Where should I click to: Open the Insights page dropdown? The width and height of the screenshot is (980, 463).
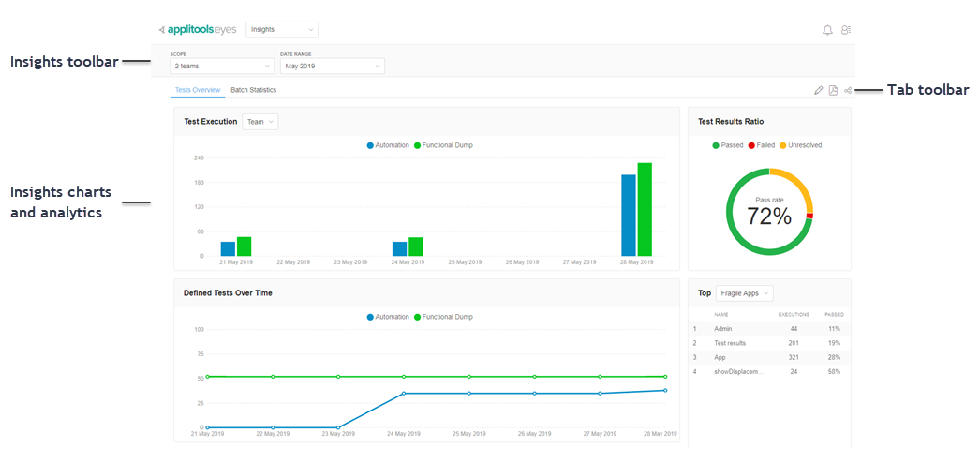282,30
